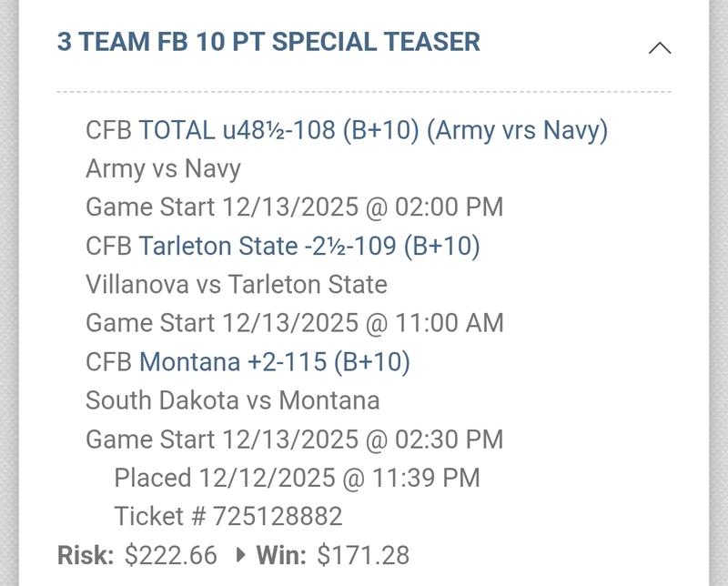Image resolution: width=728 pixels, height=586 pixels.
Task: Click the Placed 12/12/2025 timestamp
Action: coord(297,478)
